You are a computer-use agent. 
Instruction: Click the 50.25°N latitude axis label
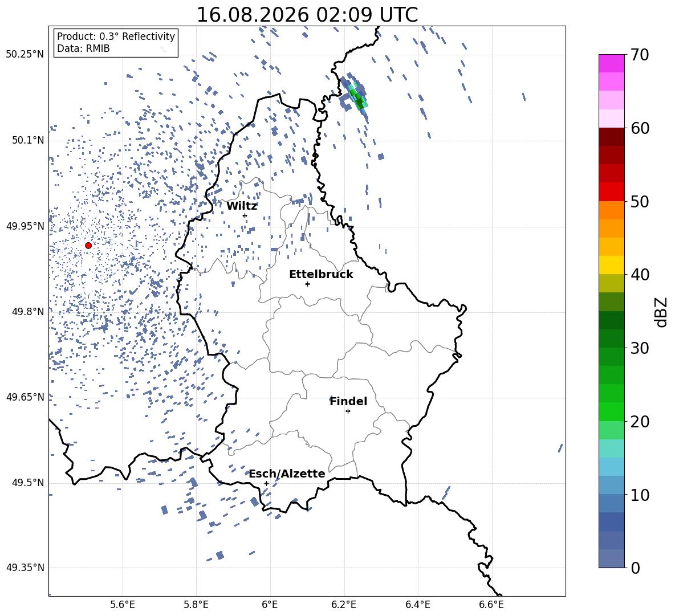coord(25,55)
